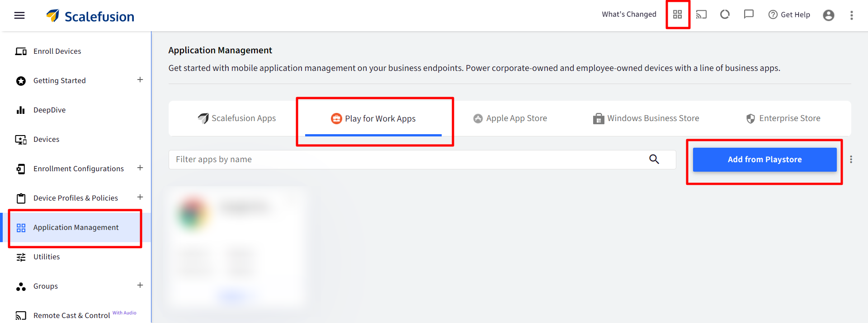Click the Filter apps by name field
Viewport: 868px width, 323px height.
coord(422,159)
